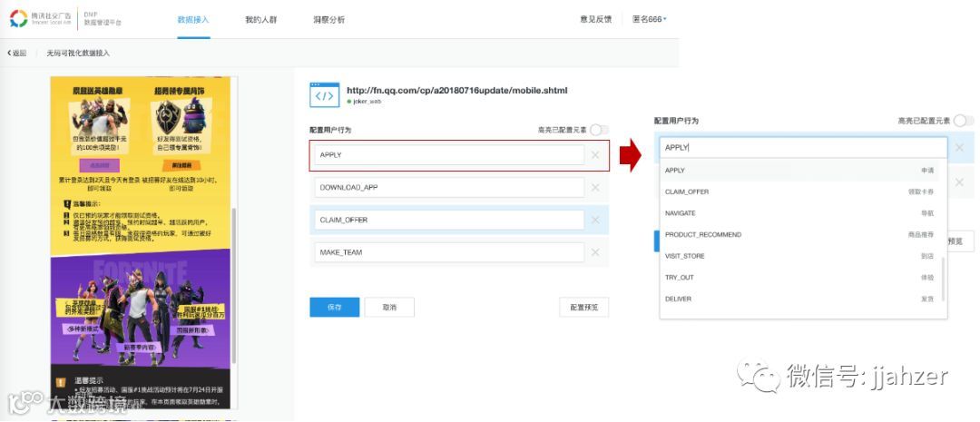Click the code page icon beside URL

click(x=324, y=95)
